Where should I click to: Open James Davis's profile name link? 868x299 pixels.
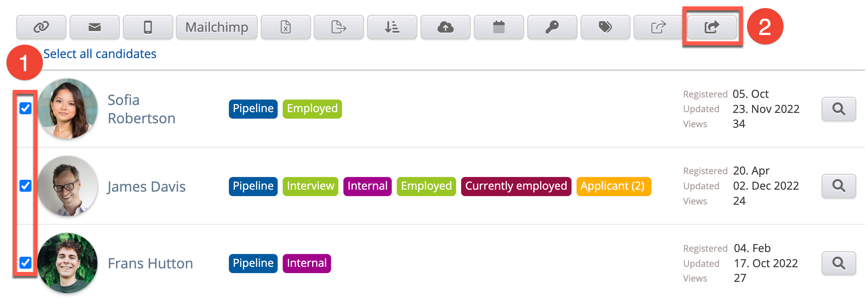coord(146,186)
